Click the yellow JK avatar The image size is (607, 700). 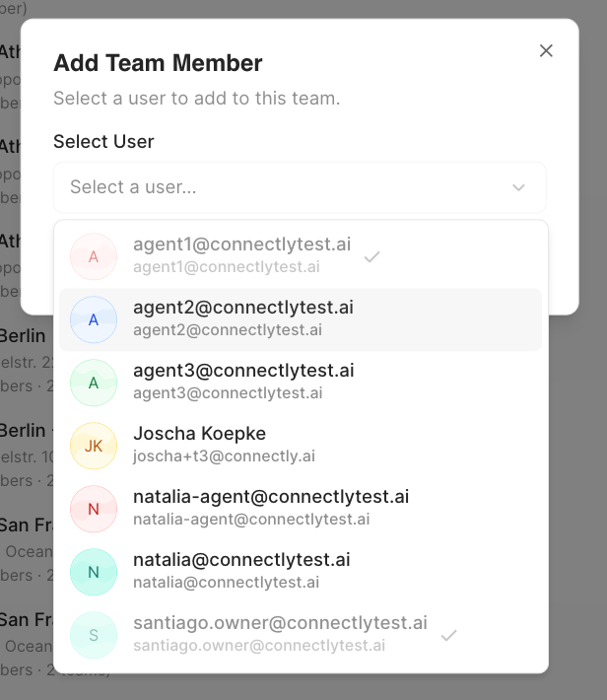point(94,446)
